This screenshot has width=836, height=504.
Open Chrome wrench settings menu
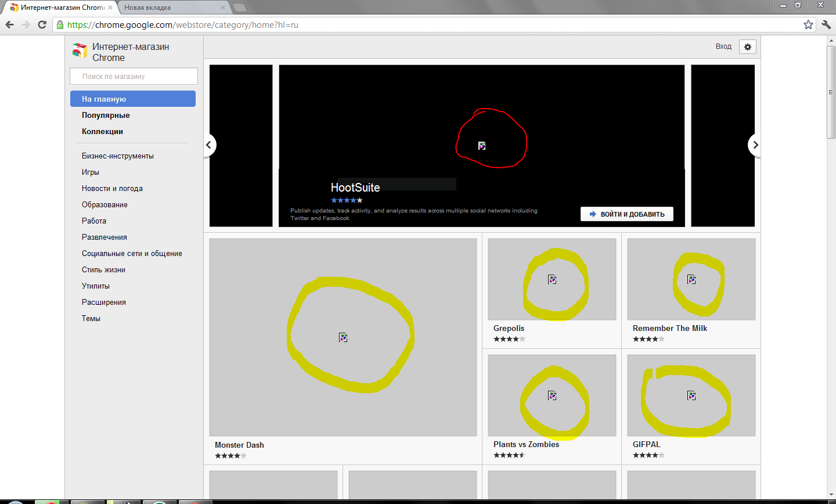click(x=826, y=24)
